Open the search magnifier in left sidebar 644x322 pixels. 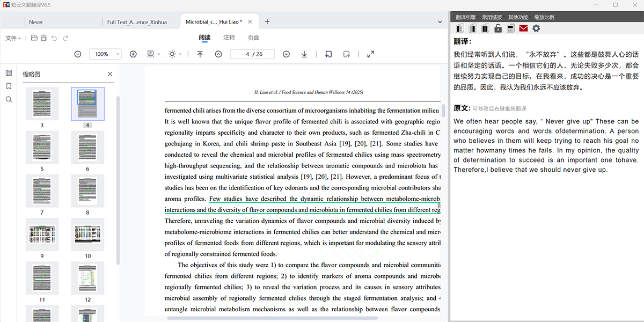point(9,99)
